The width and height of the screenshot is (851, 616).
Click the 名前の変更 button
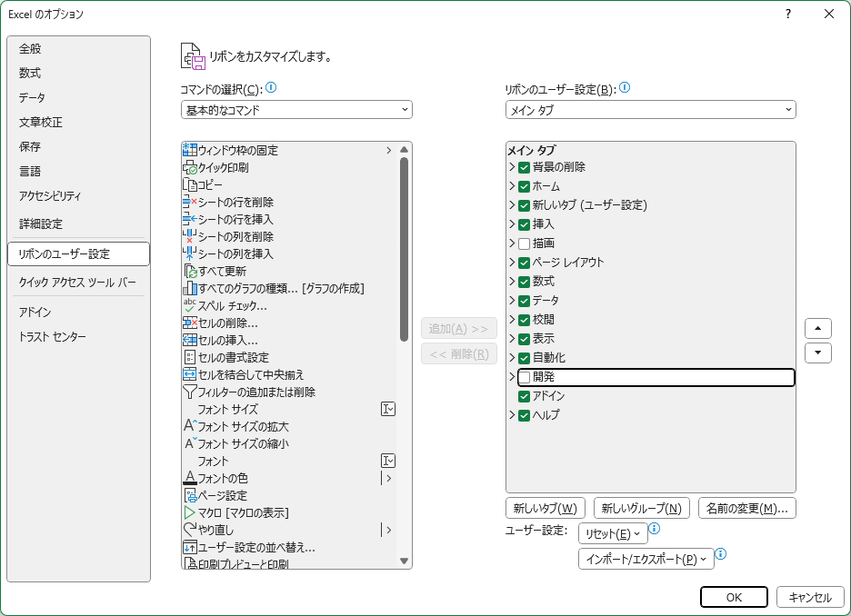[746, 508]
